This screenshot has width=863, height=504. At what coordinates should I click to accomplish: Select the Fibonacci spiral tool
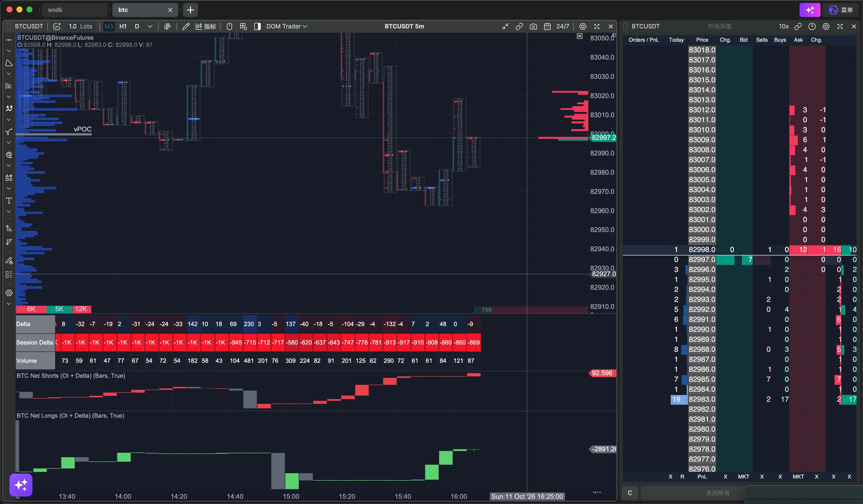click(9, 155)
